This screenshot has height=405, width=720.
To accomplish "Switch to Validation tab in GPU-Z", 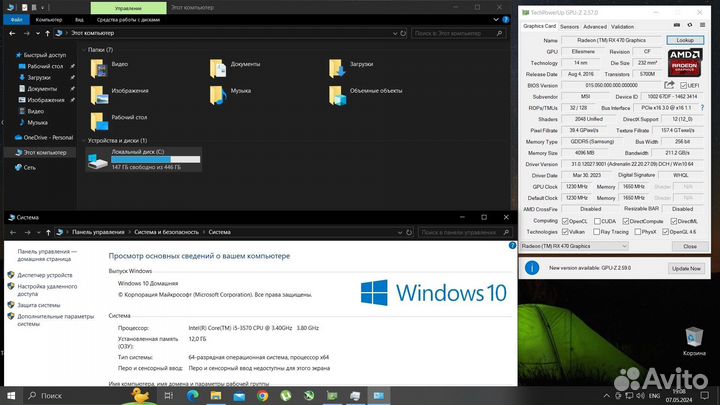I will click(x=622, y=27).
